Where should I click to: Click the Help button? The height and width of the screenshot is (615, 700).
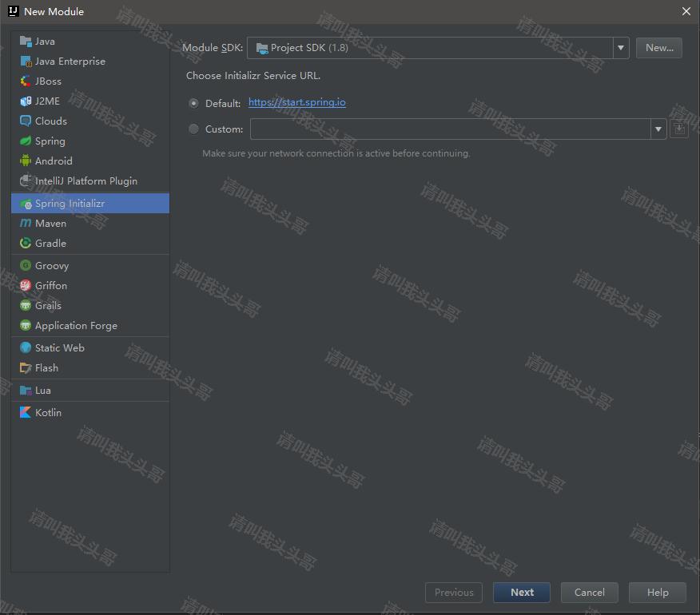tap(657, 593)
